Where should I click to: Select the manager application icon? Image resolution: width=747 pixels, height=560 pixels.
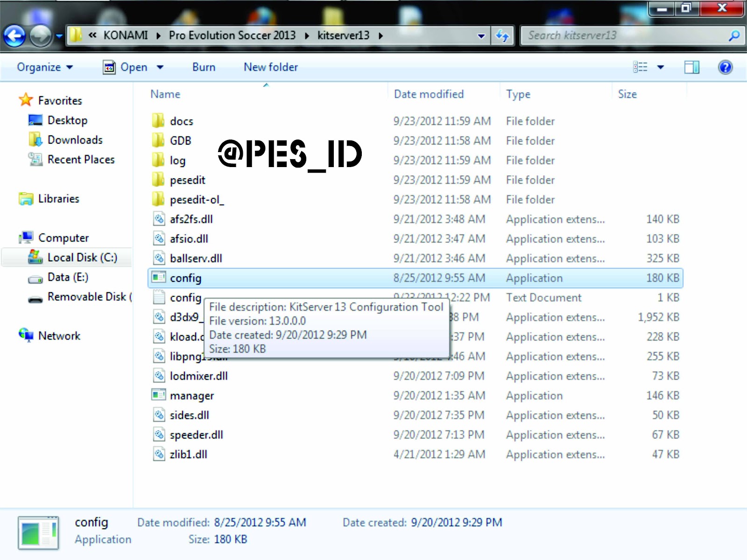pos(159,395)
